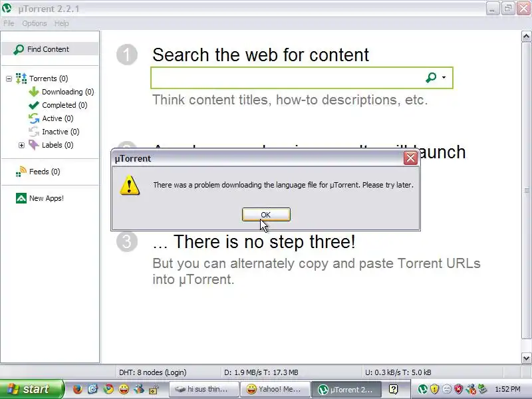The image size is (532, 399).
Task: Click the vertical scrollbar thumb
Action: pos(526,190)
